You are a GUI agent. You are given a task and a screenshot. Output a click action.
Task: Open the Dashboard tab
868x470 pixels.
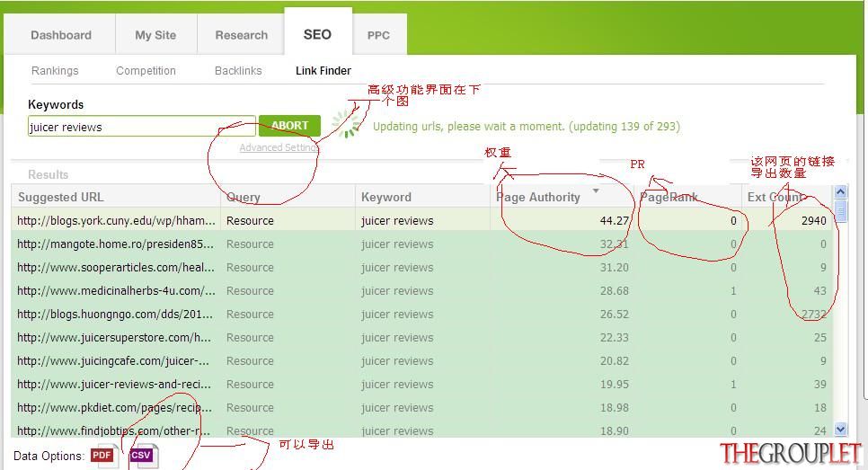pos(61,35)
